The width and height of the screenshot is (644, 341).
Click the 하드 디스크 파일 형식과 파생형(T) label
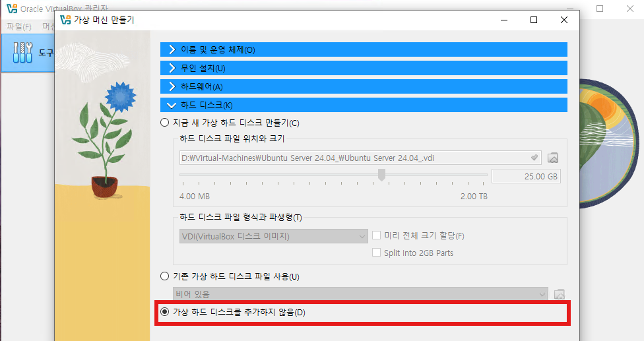pos(241,216)
